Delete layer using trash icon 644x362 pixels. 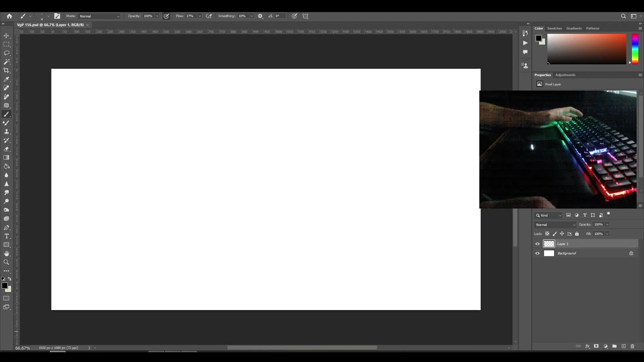(x=632, y=346)
